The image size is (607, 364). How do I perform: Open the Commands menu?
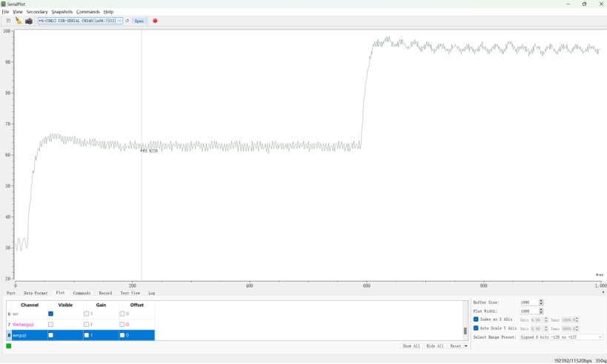pos(88,12)
